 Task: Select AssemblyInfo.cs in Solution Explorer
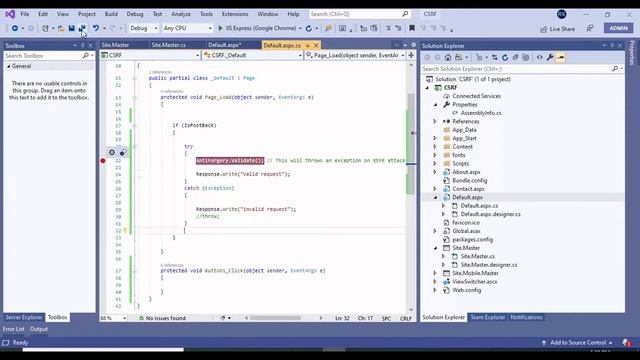pyautogui.click(x=481, y=113)
